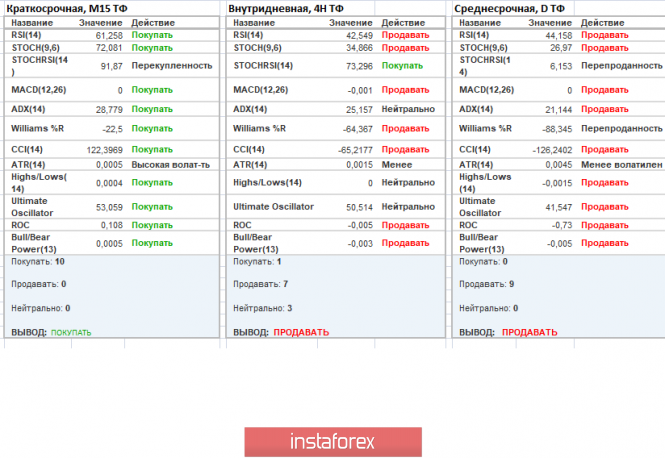The height and width of the screenshot is (458, 665).
Task: Click STOCHRSI value 73,296 in 4H table
Action: tap(359, 66)
